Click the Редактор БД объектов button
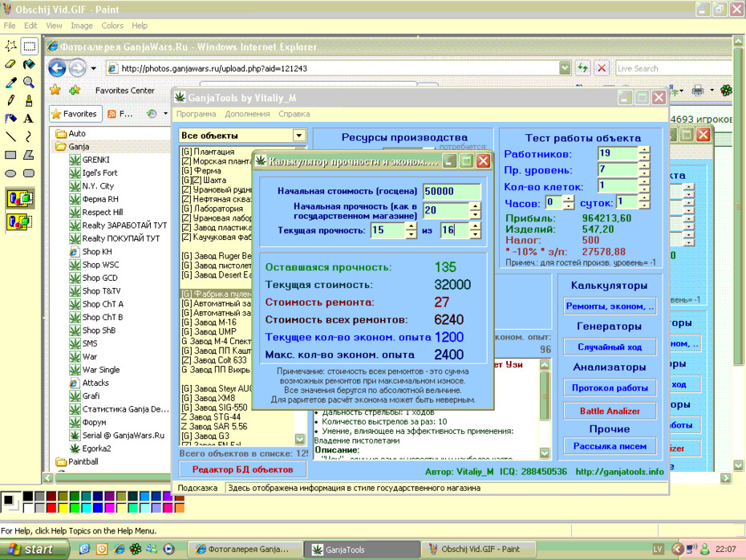The image size is (746, 560). click(242, 469)
